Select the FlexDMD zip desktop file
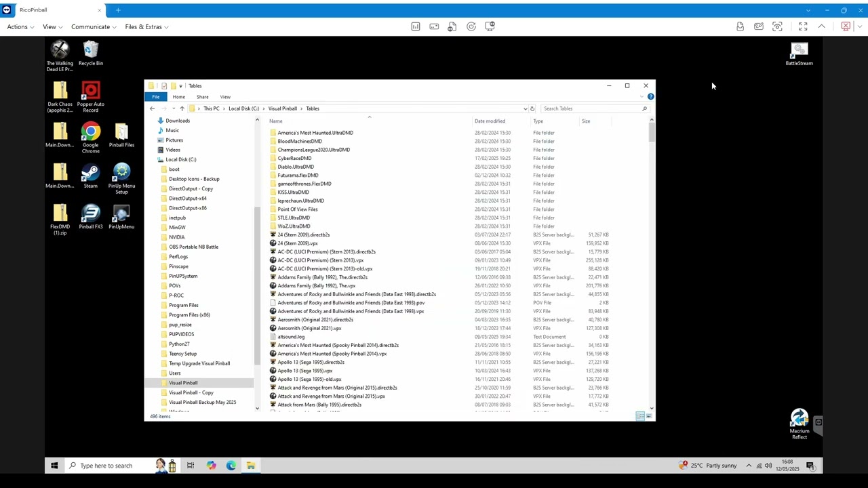The width and height of the screenshot is (868, 488). [x=60, y=220]
